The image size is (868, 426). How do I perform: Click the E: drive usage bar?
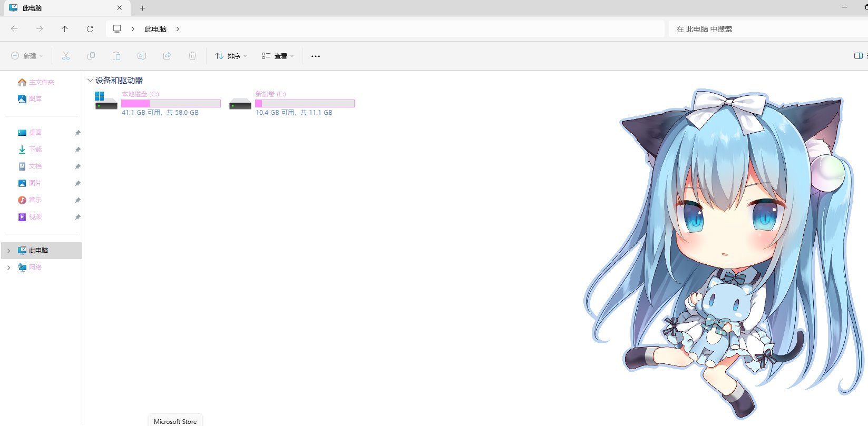click(x=305, y=104)
